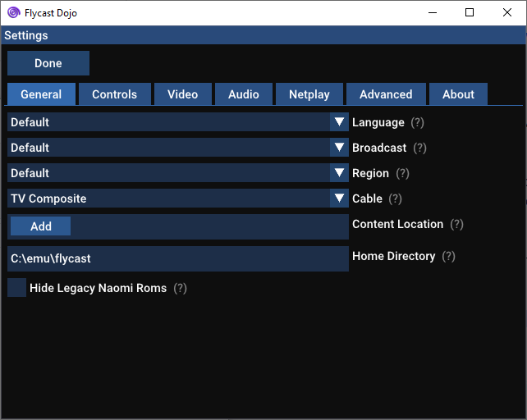
Task: Open the Language help (?) tooltip
Action: (417, 123)
